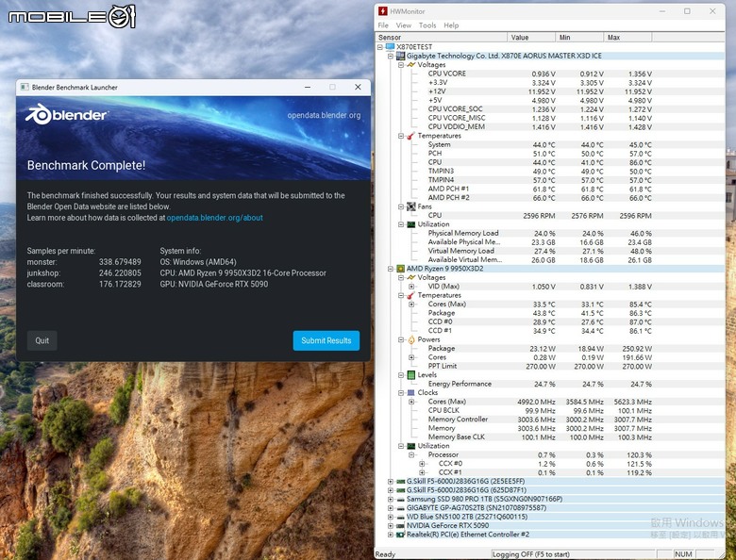Click the CPU fan 2596 RPM value

point(539,216)
